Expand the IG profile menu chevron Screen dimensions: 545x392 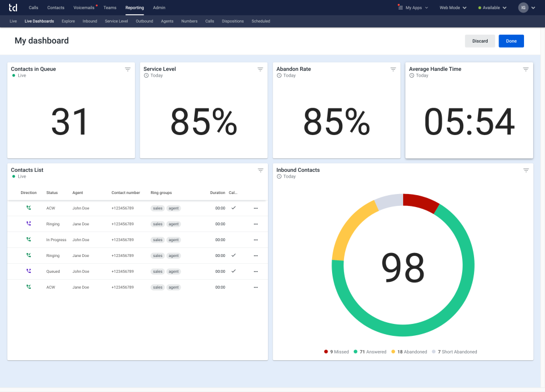pyautogui.click(x=533, y=7)
